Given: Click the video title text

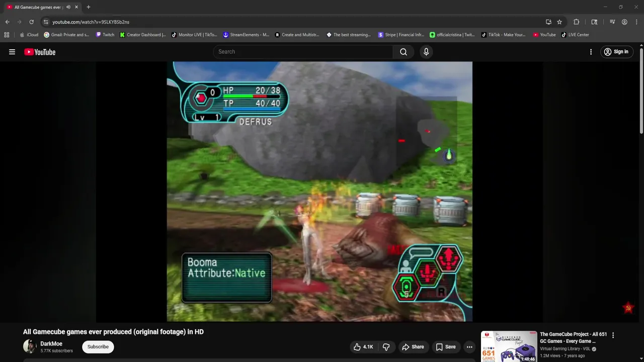Looking at the screenshot, I should [x=113, y=332].
